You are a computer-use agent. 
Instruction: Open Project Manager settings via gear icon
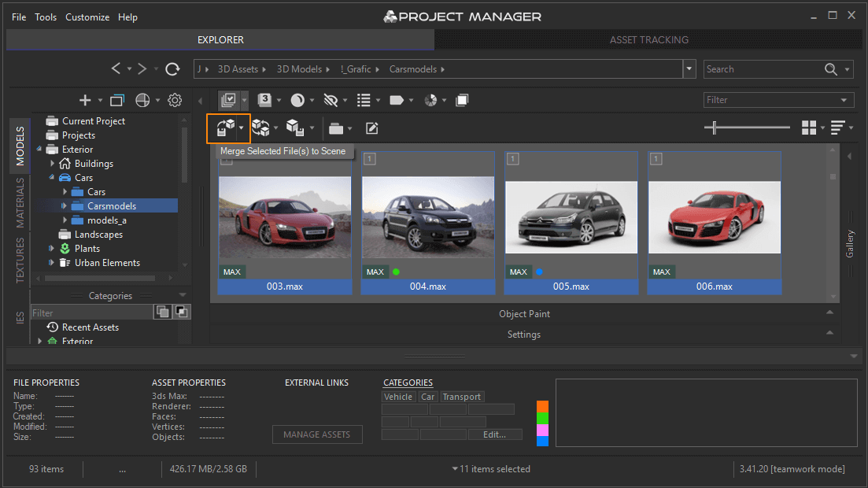click(175, 100)
